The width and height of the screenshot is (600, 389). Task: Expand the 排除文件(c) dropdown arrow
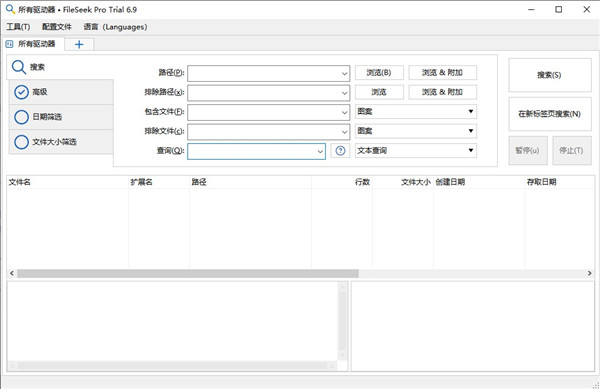click(x=344, y=132)
